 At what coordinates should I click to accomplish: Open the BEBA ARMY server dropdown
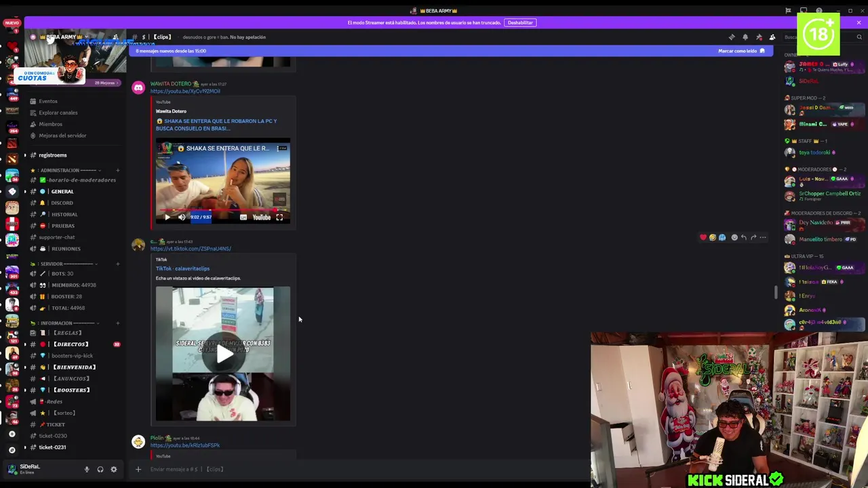coord(64,37)
